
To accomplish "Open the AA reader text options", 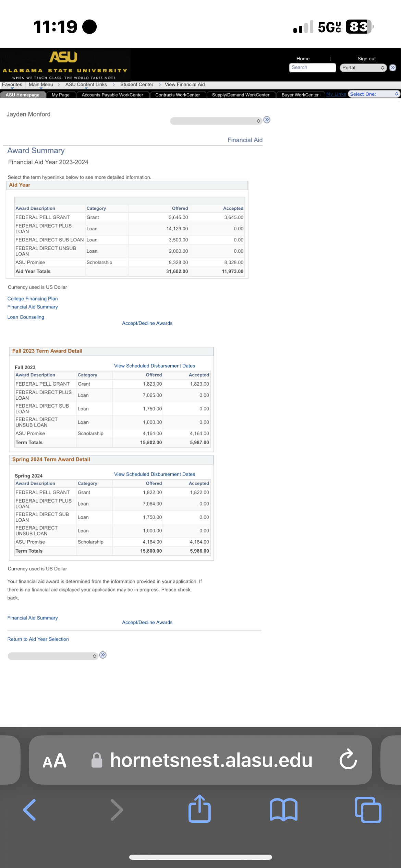I will point(54,761).
